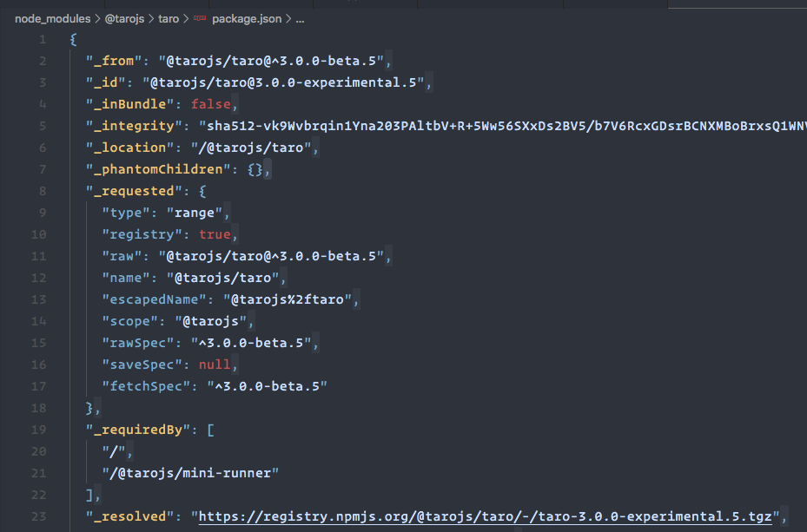Click the opening brace on line 1

click(x=74, y=40)
